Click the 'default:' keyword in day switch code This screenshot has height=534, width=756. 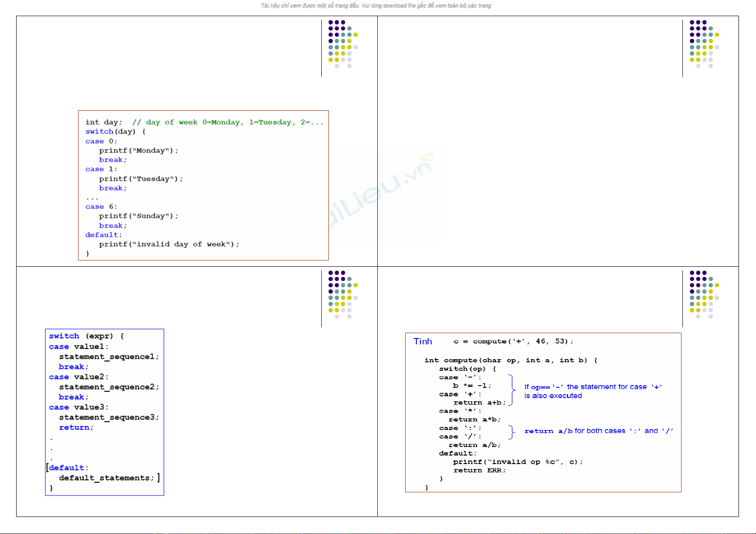[103, 235]
